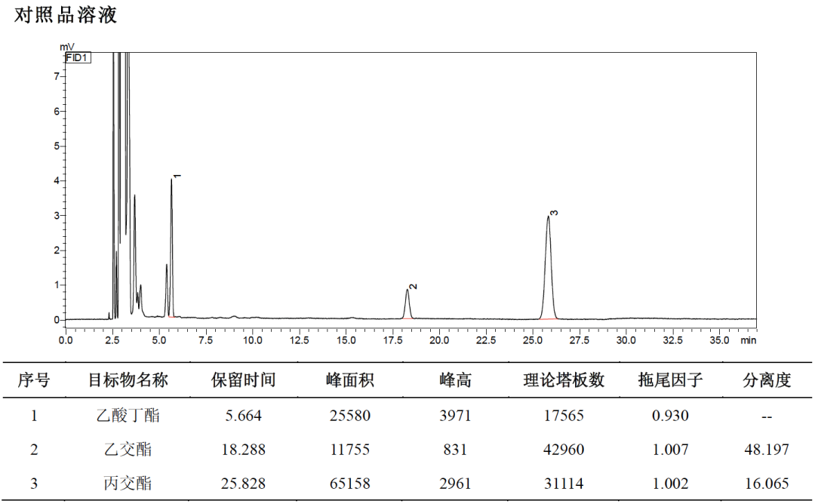Click the 拖尾因子 column header
Viewport: 815px width, 504px height.
(671, 380)
